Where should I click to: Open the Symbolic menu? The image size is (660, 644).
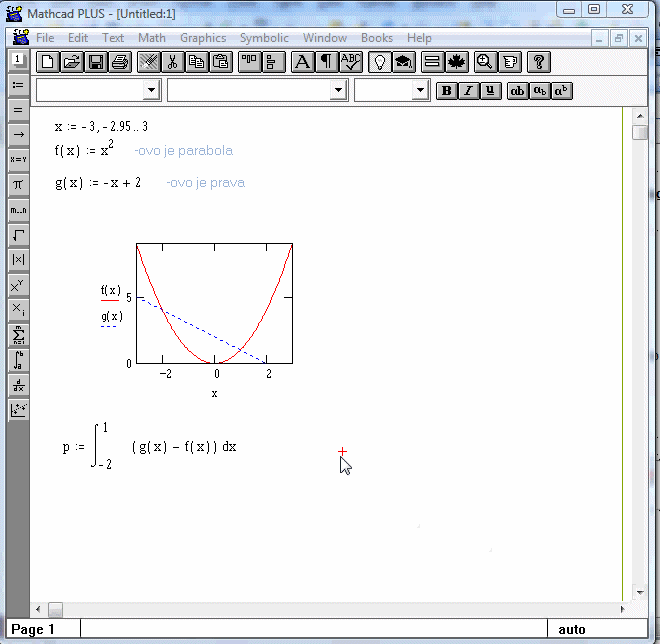[264, 38]
